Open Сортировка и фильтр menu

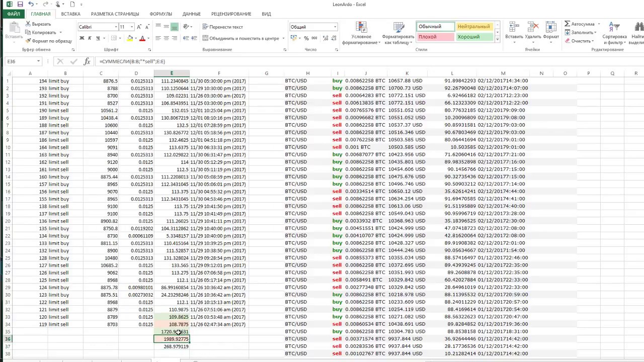click(x=614, y=33)
